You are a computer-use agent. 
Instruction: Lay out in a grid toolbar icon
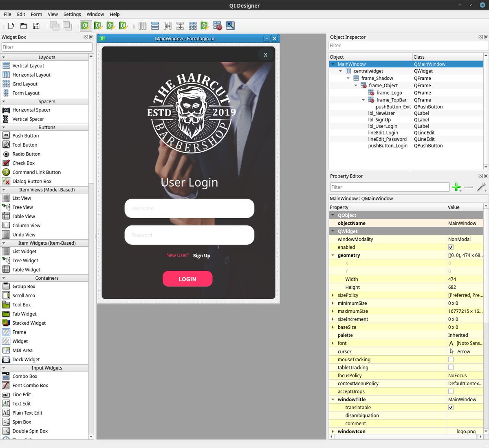pos(193,26)
